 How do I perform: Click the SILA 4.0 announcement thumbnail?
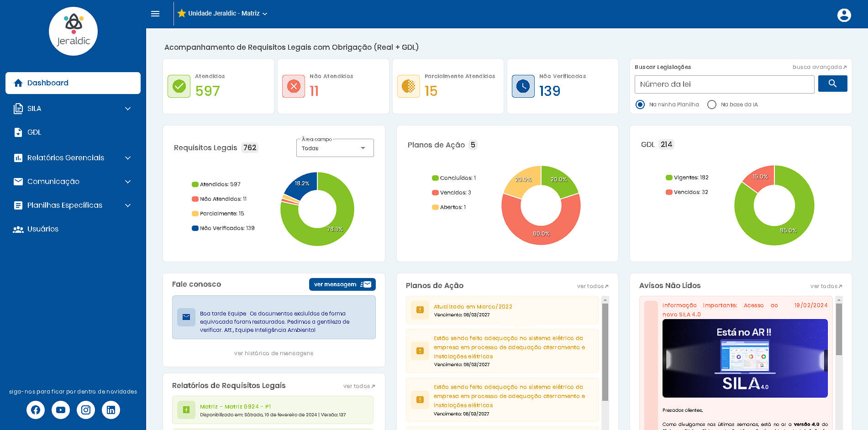(745, 358)
